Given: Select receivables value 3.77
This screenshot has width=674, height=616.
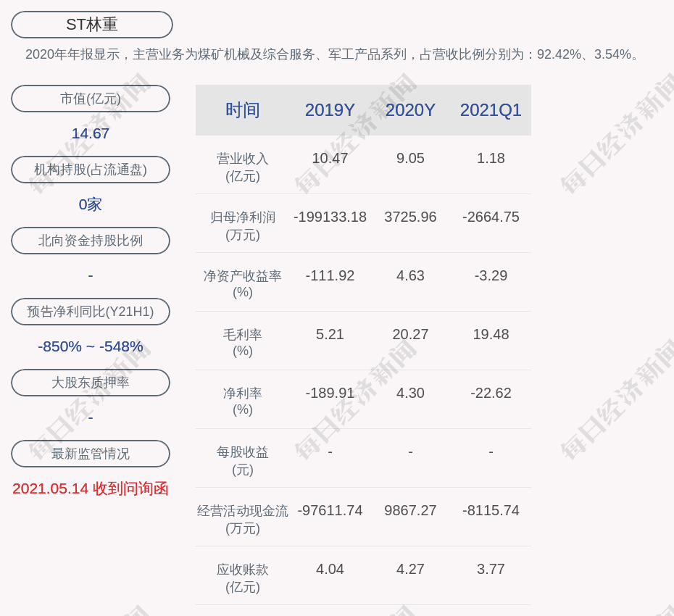Looking at the screenshot, I should point(491,569).
